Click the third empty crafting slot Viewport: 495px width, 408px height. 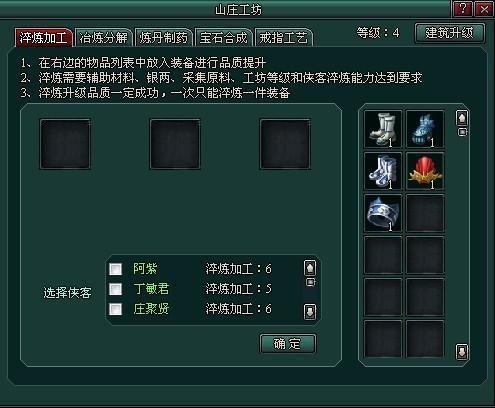(285, 144)
